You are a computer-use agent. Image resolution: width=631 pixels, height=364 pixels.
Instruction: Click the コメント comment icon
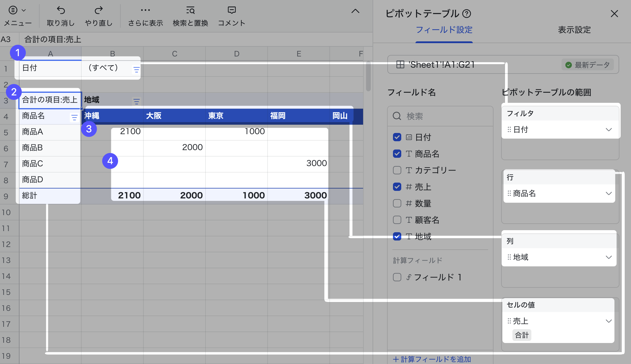point(232,11)
